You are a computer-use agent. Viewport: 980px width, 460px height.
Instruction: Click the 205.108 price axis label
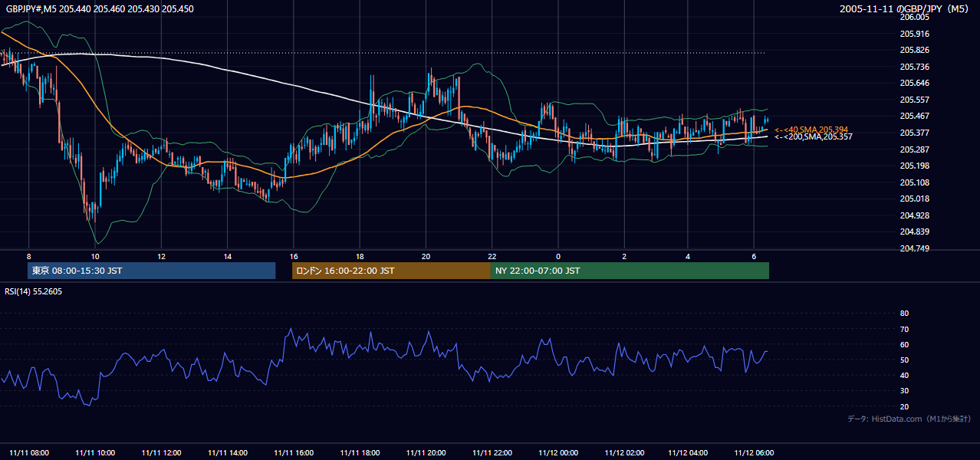click(914, 182)
